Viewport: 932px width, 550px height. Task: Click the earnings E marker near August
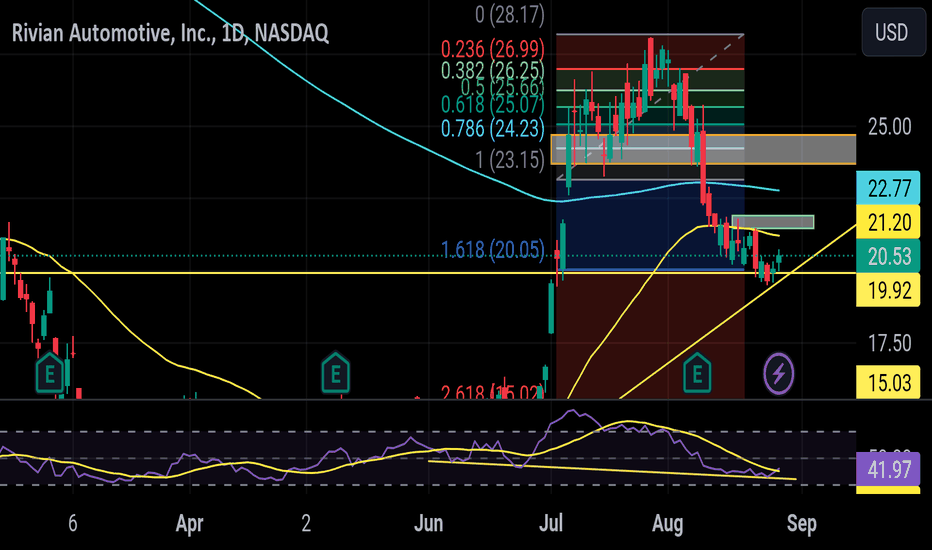point(697,373)
